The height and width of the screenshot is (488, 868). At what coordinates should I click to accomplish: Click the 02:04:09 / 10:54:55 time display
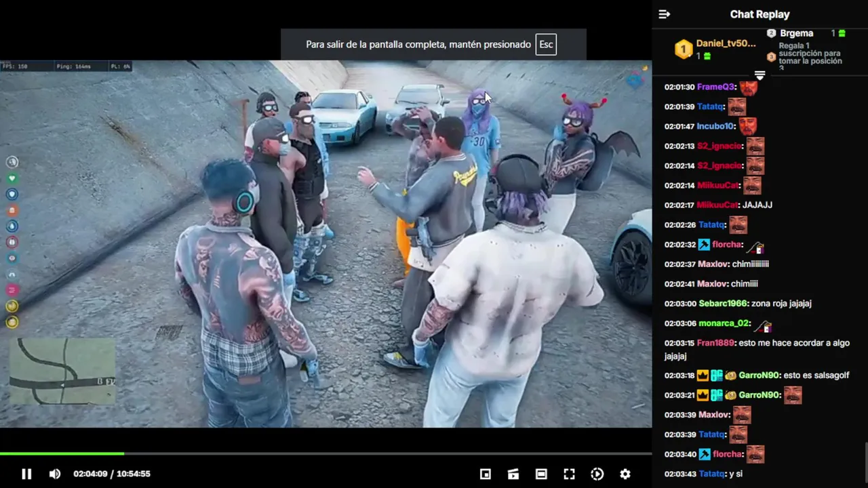[112, 474]
